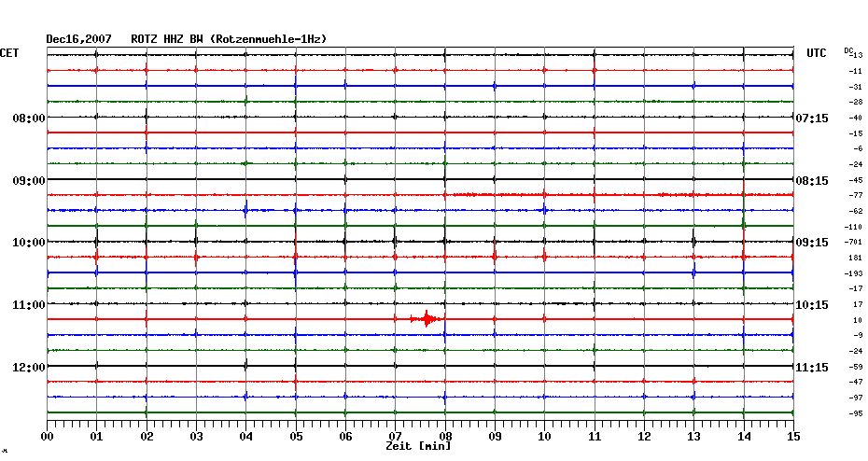
Task: Click the Zeit [min] axis title
Action: (418, 446)
